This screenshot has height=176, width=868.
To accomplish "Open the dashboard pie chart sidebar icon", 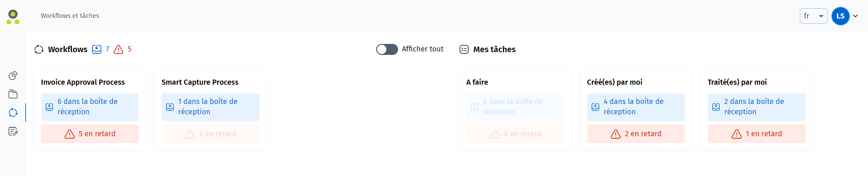I will 13,75.
